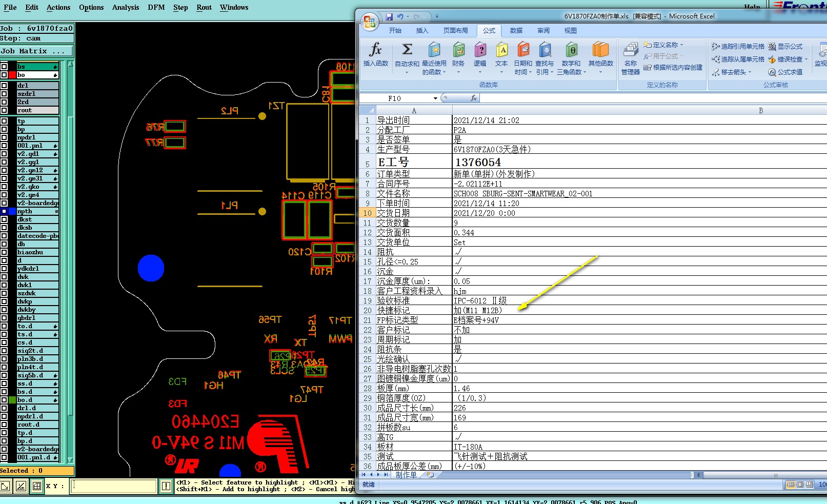This screenshot has width=827, height=504.
Task: Open the Name Box dropdown arrow
Action: pyautogui.click(x=436, y=98)
